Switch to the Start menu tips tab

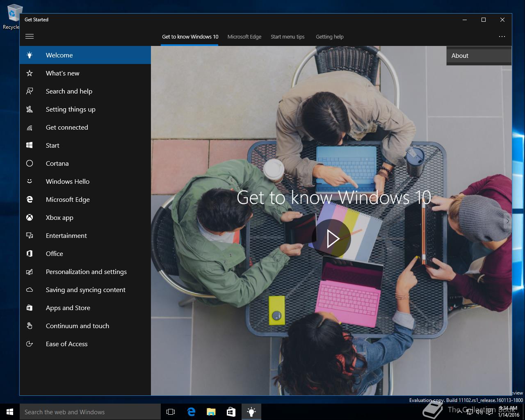(288, 37)
